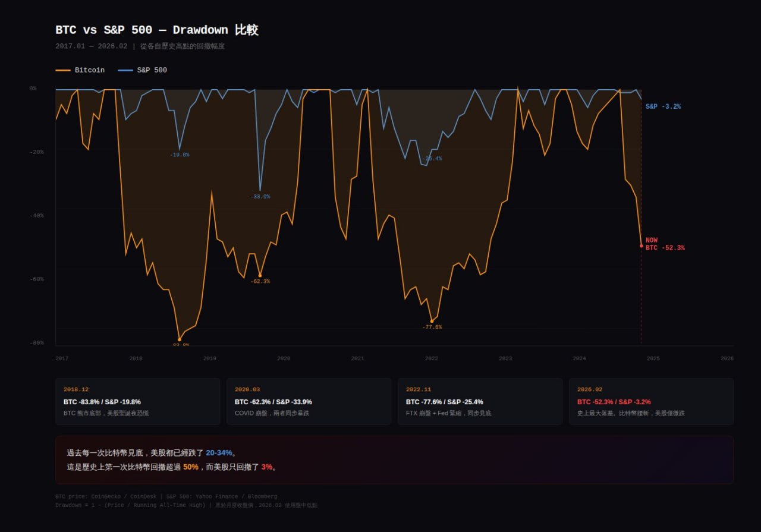Click the S&P -33.9% trough label

[260, 197]
